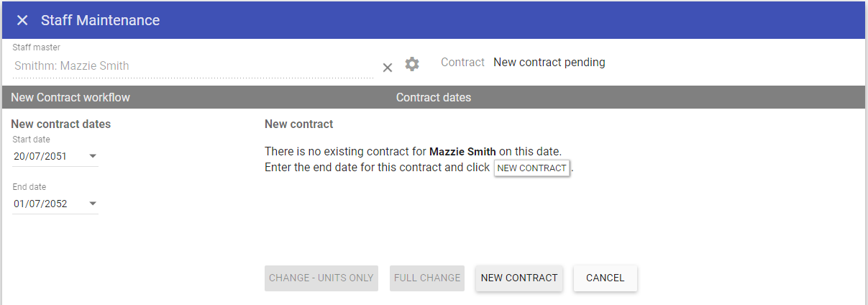Click the Start date value 20/07/2051
Screen dimensions: 868x305
pos(40,156)
